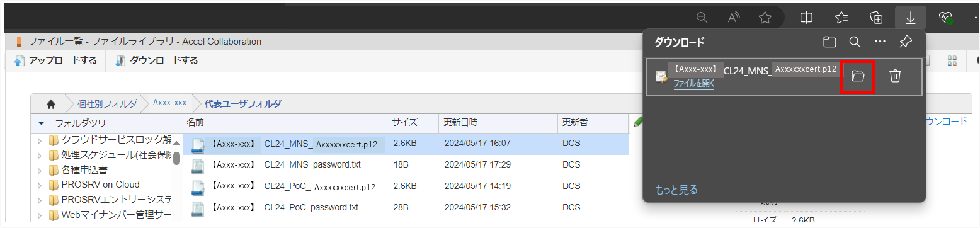
Task: Click the Accel Collaboration page icon
Action: click(x=19, y=42)
